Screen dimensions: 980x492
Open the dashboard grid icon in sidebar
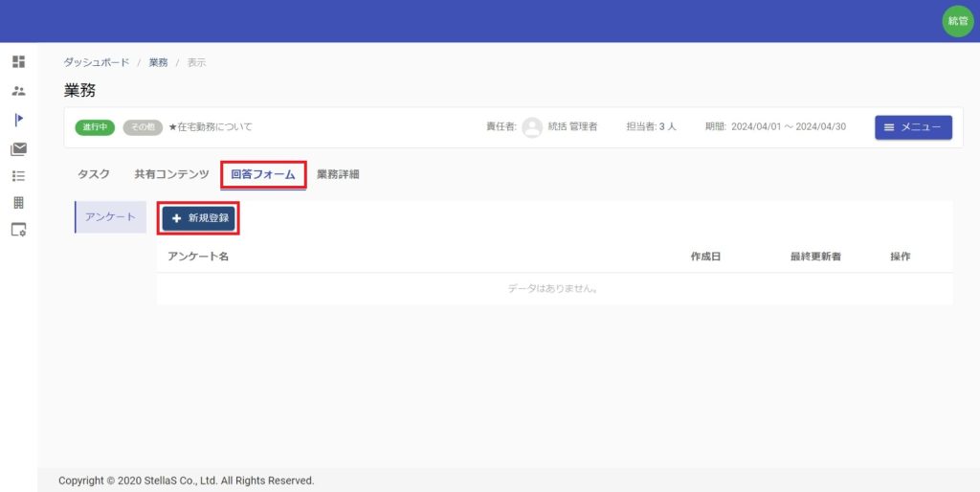18,62
